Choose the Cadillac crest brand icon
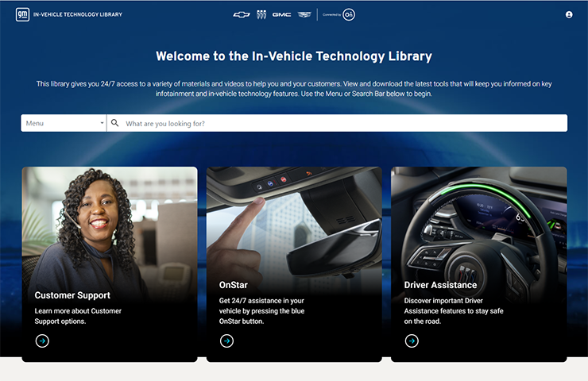This screenshot has width=588, height=381. click(x=304, y=14)
